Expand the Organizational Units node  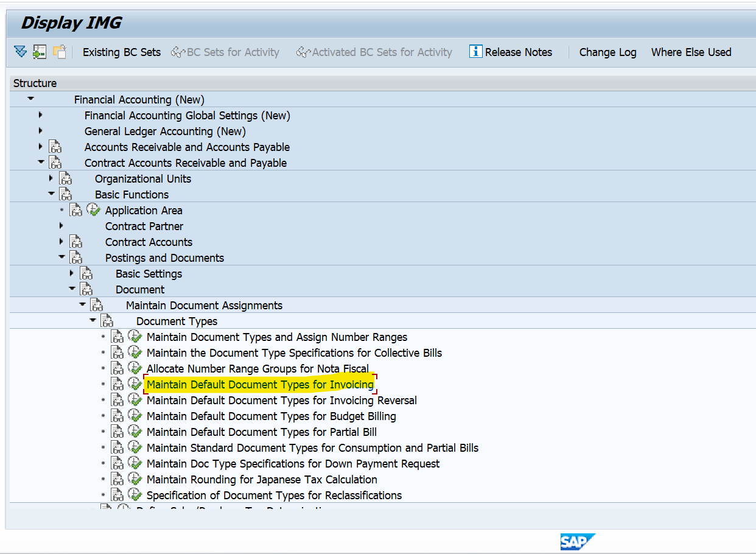[x=51, y=178]
